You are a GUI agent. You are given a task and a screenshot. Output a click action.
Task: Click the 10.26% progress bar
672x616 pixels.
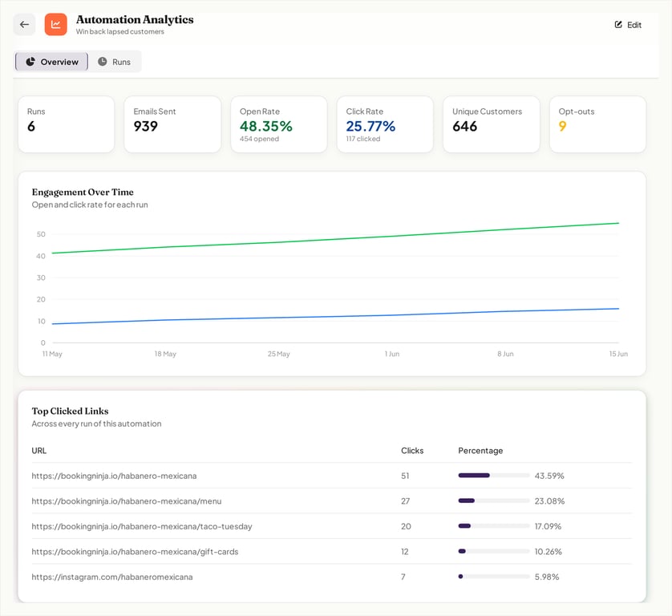tap(494, 551)
